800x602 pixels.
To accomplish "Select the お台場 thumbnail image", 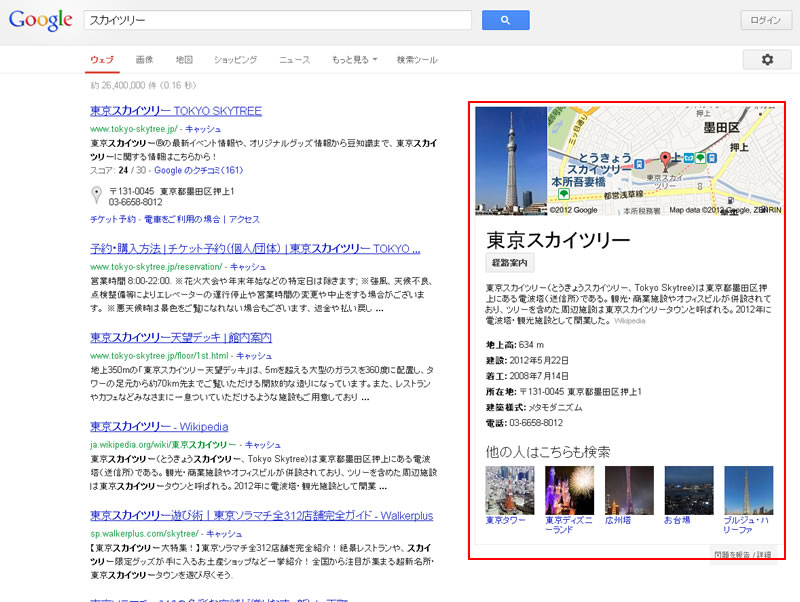I will click(689, 490).
